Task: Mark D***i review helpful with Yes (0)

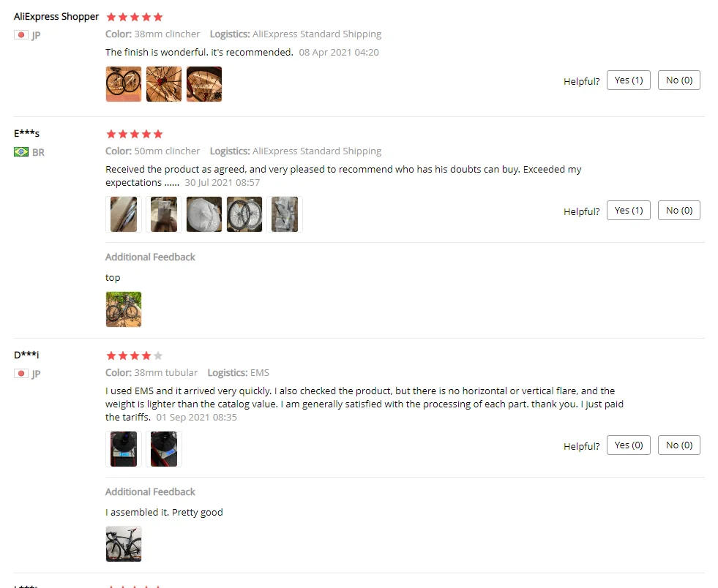Action: 628,445
